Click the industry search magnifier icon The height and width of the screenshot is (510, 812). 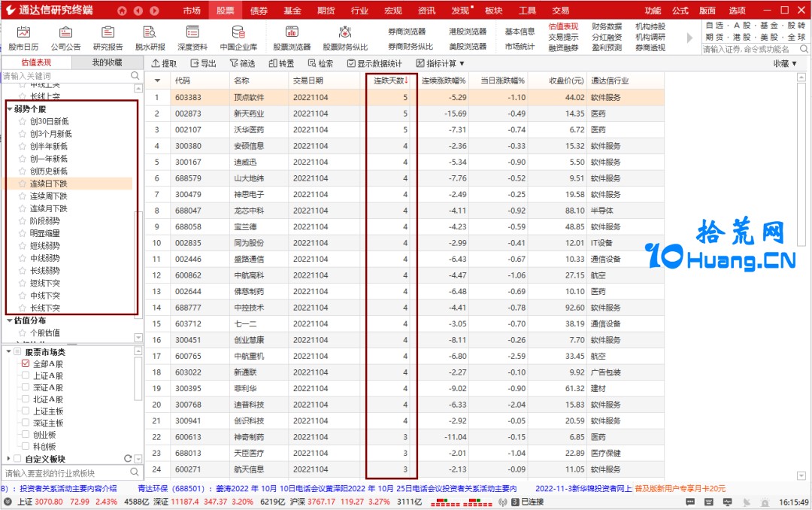pyautogui.click(x=135, y=472)
